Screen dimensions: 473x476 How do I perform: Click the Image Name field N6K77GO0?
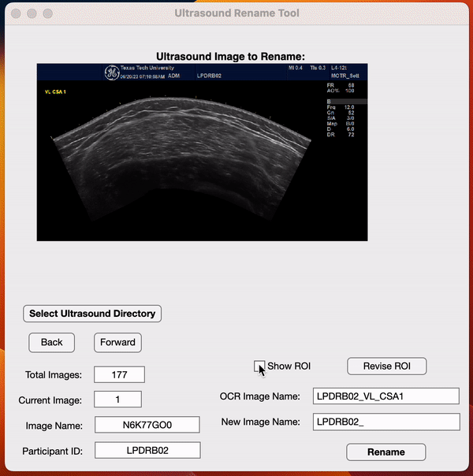click(x=147, y=425)
